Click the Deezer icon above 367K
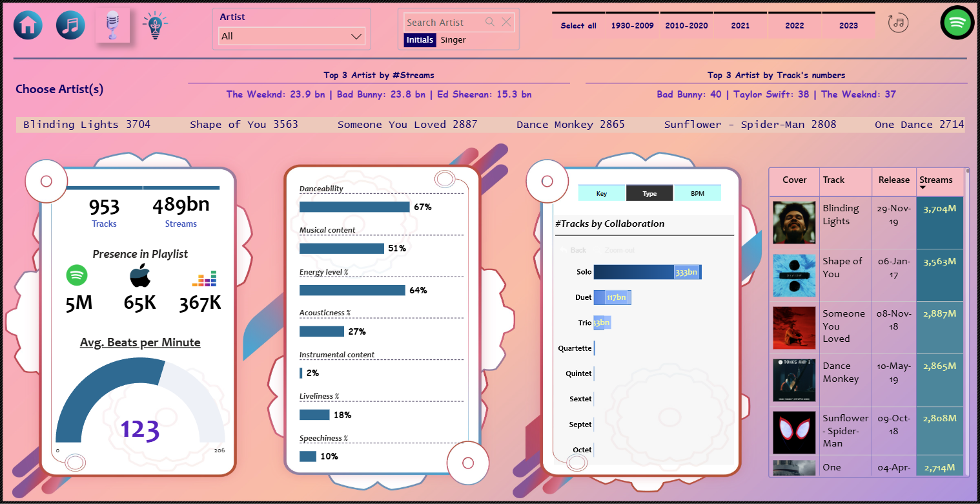The image size is (980, 504). click(x=205, y=278)
